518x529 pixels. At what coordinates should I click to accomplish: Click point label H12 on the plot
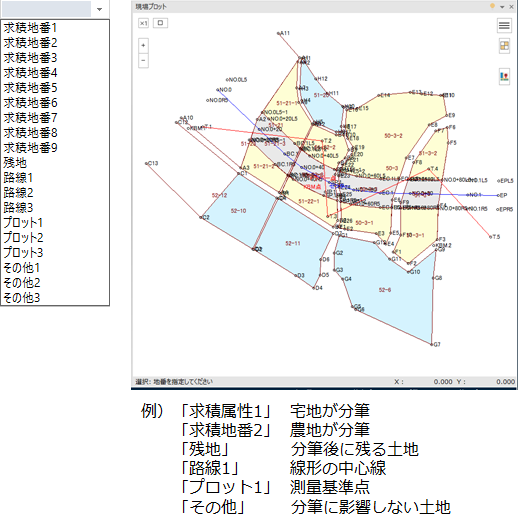[322, 79]
